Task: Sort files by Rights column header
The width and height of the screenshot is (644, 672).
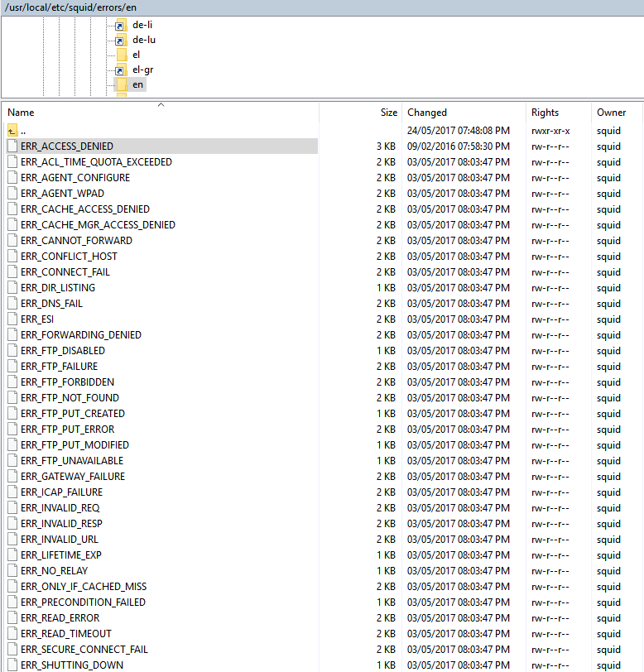Action: coord(559,113)
